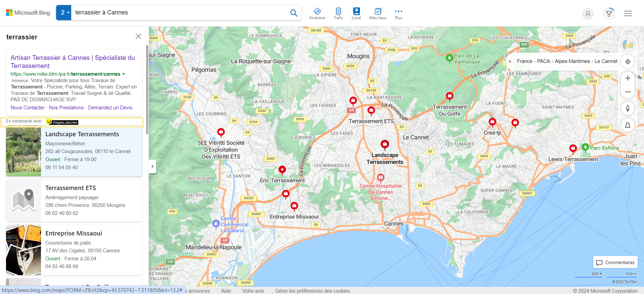Collapse the side panel with the arrow handle
The image size is (644, 294).
coord(153,167)
